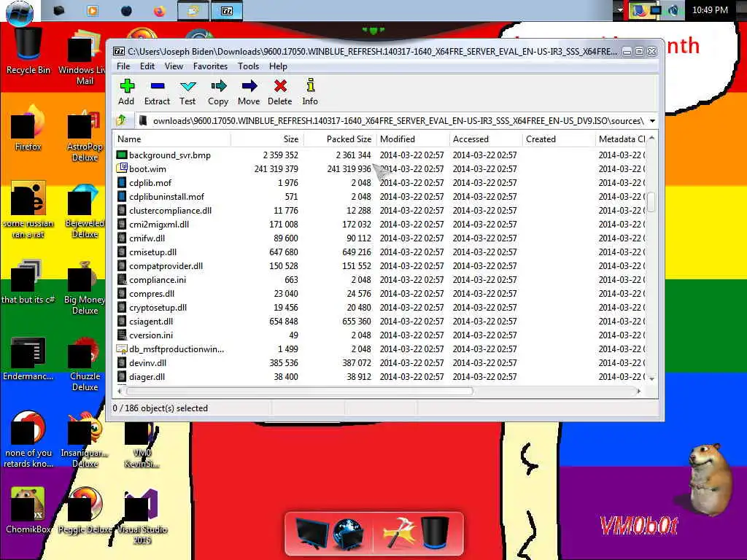Click the red Delete button
This screenshot has width=747, height=560.
[x=279, y=91]
